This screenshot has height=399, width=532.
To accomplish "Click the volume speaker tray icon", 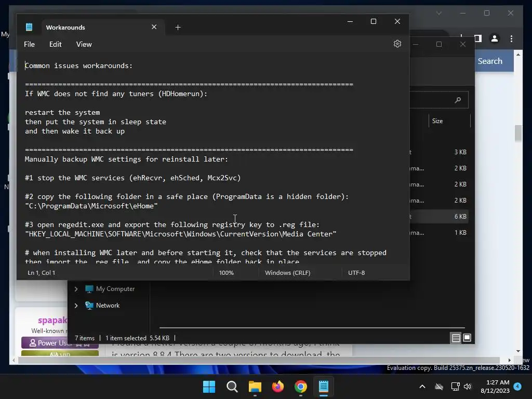I will 468,387.
